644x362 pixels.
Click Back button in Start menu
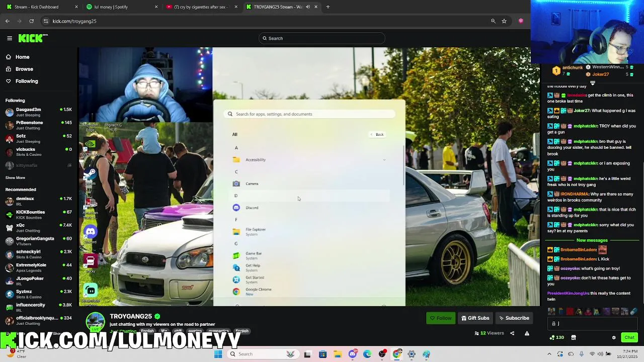[377, 134]
